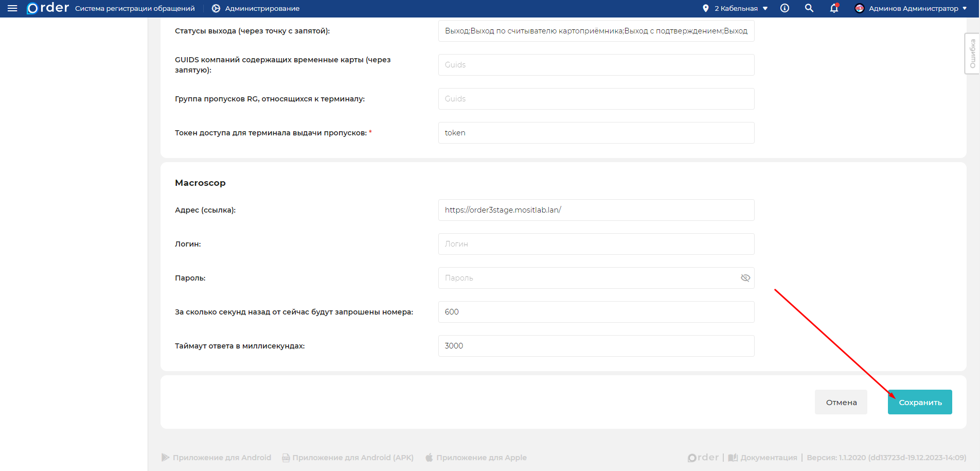Click the Administration gear icon
Viewport: 980px width, 471px height.
216,8
